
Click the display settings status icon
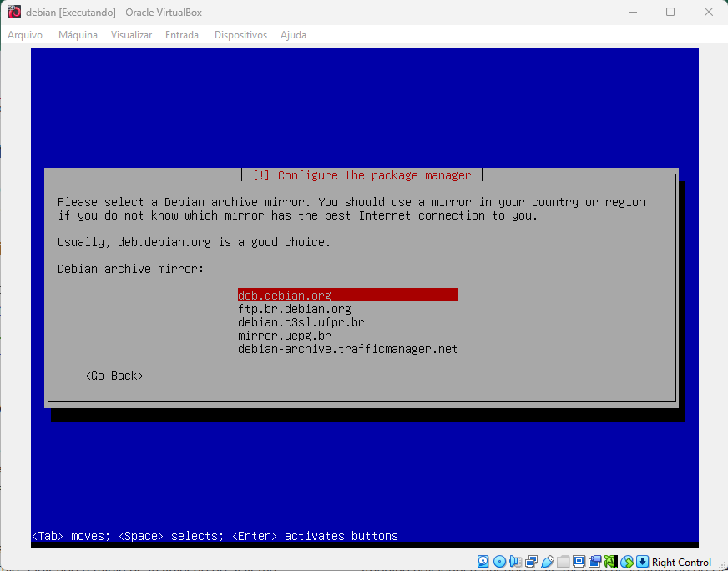pos(579,562)
